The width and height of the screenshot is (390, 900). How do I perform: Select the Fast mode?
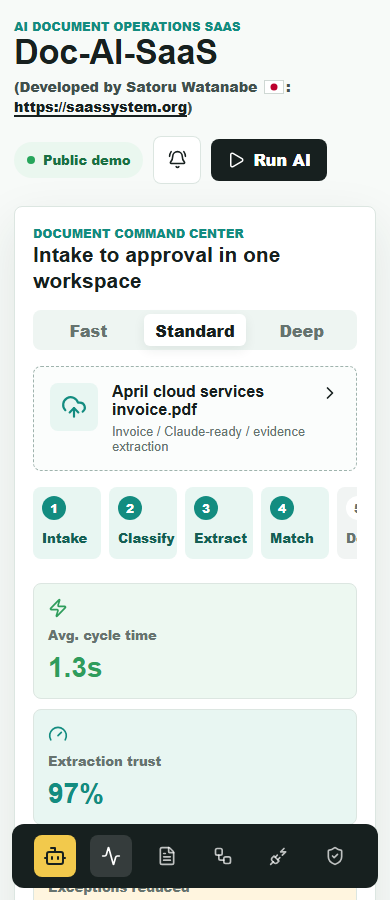coord(88,331)
